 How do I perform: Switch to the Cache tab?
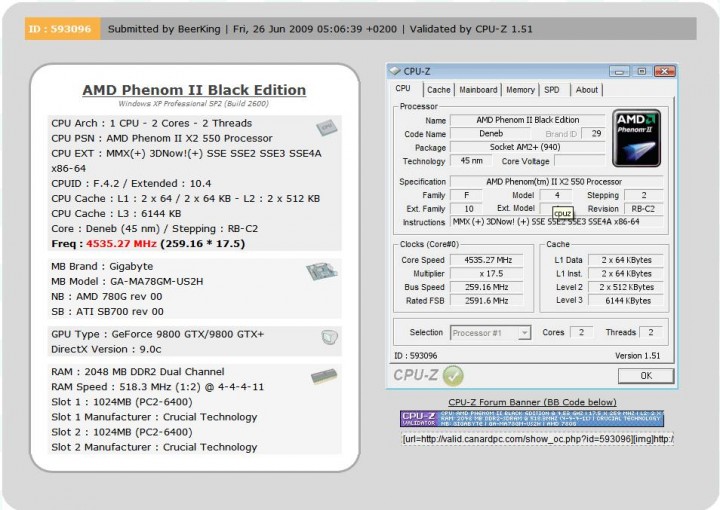(x=439, y=90)
